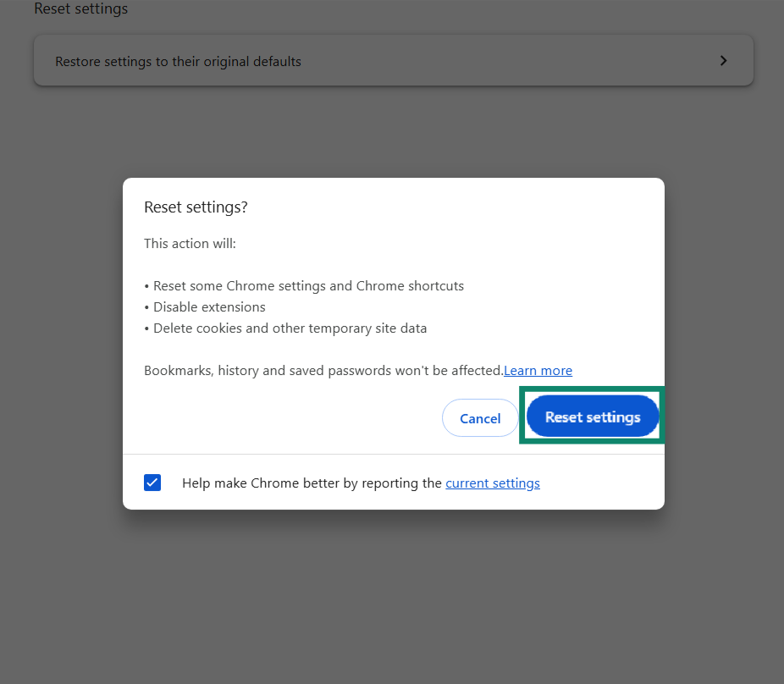Confirm reset using the highlighted blue button
The image size is (784, 684).
click(592, 416)
